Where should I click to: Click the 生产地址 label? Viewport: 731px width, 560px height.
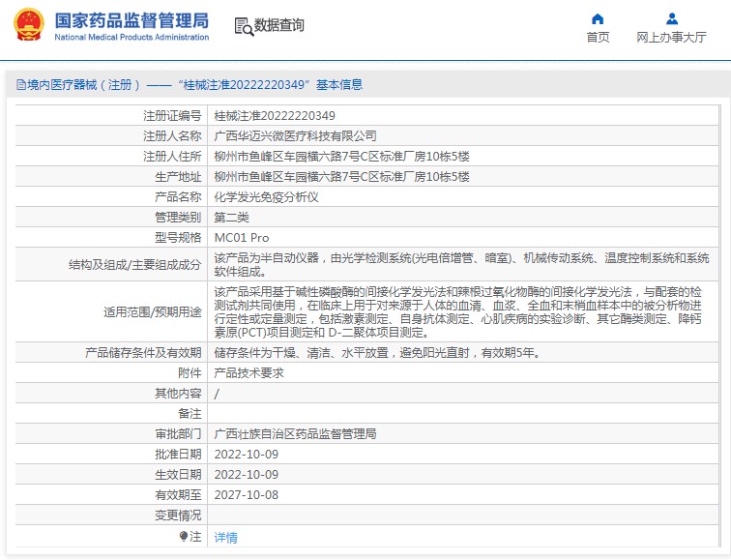(178, 177)
